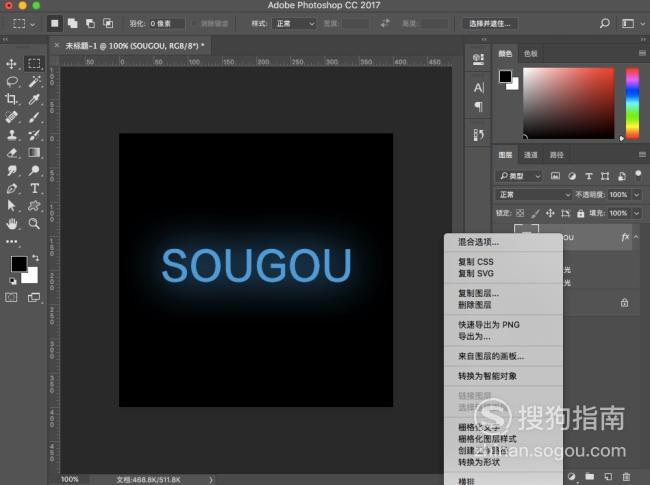
Task: Open the blend mode dropdown in Layers
Action: click(x=533, y=195)
